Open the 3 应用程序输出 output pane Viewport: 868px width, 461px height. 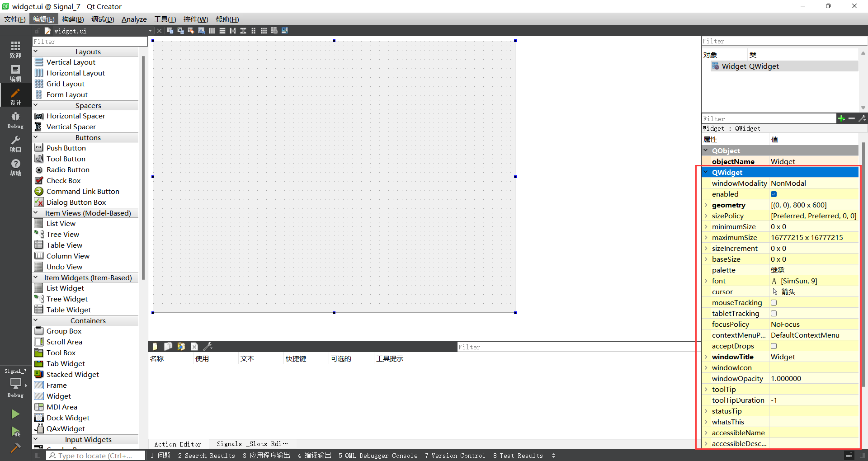click(x=266, y=456)
